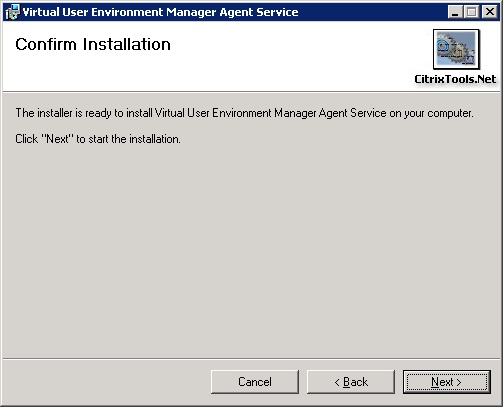Select the title bar text of the installer
The image size is (503, 407).
pyautogui.click(x=160, y=12)
